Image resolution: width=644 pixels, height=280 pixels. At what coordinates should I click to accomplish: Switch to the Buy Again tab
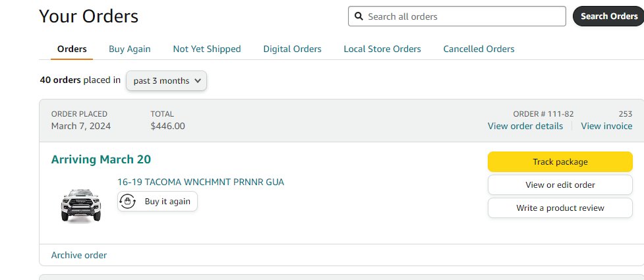pyautogui.click(x=129, y=49)
